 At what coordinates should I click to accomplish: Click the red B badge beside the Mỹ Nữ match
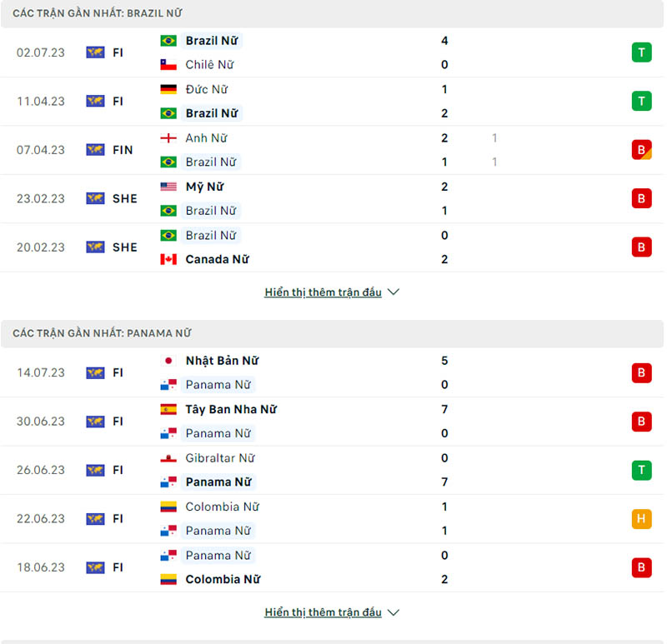coord(641,198)
